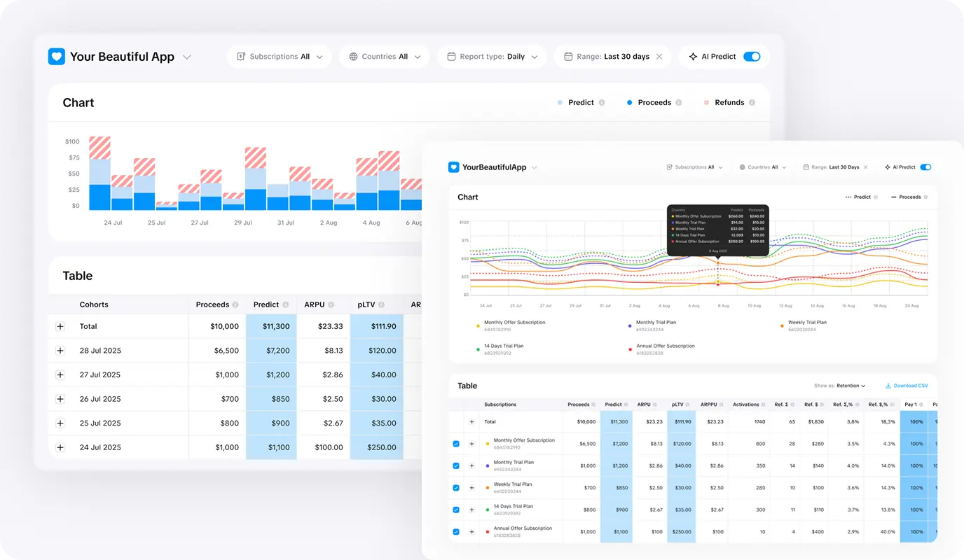Click the calendar icon on Report type filter
The image size is (964, 560).
[451, 57]
